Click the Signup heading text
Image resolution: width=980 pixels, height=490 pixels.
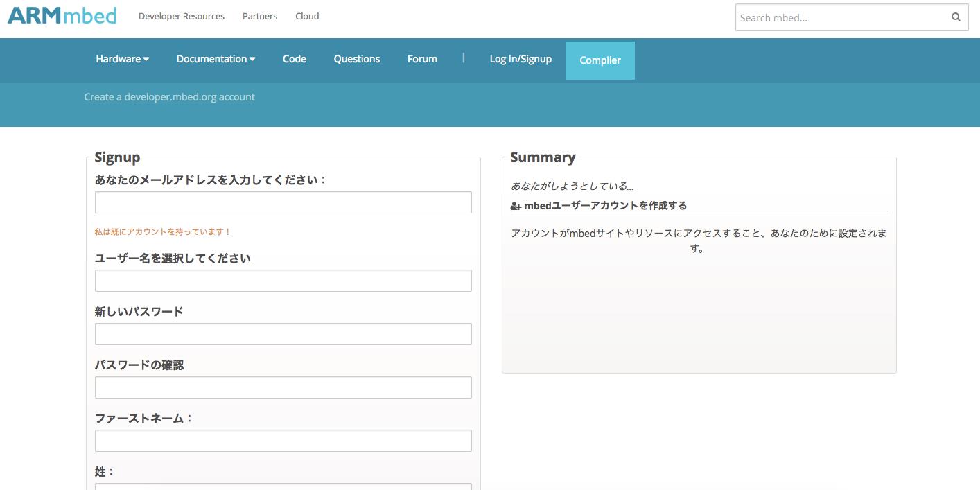[117, 157]
